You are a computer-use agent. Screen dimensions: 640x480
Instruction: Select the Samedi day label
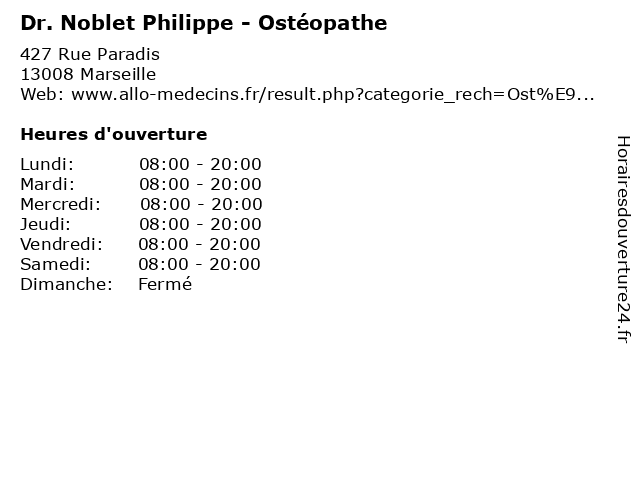pyautogui.click(x=55, y=264)
